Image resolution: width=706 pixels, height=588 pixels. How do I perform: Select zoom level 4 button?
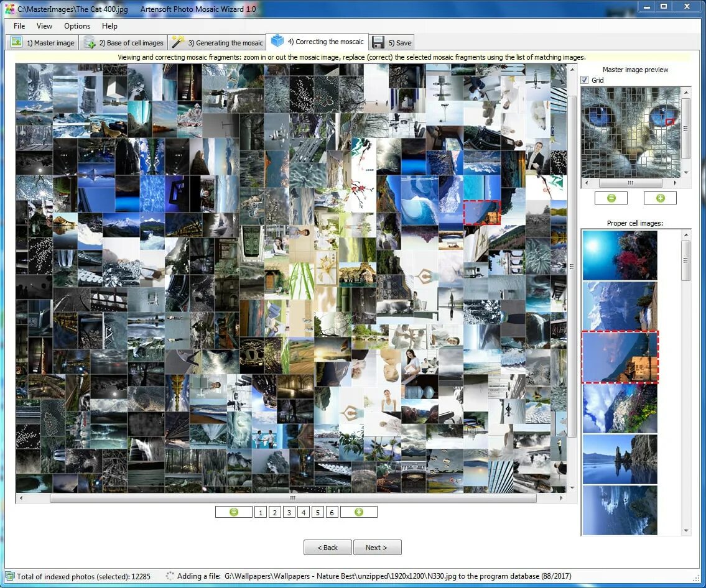click(304, 512)
